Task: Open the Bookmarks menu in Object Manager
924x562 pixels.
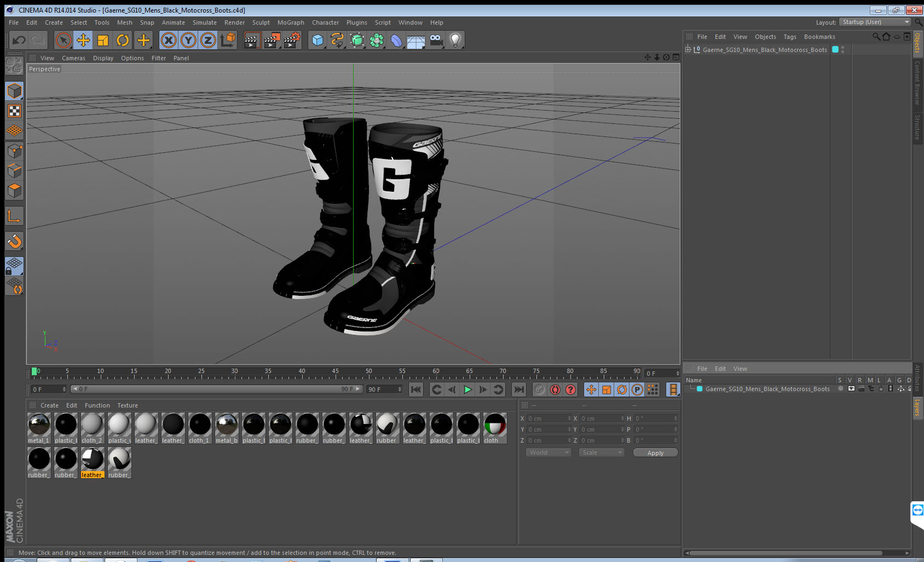Action: 819,37
